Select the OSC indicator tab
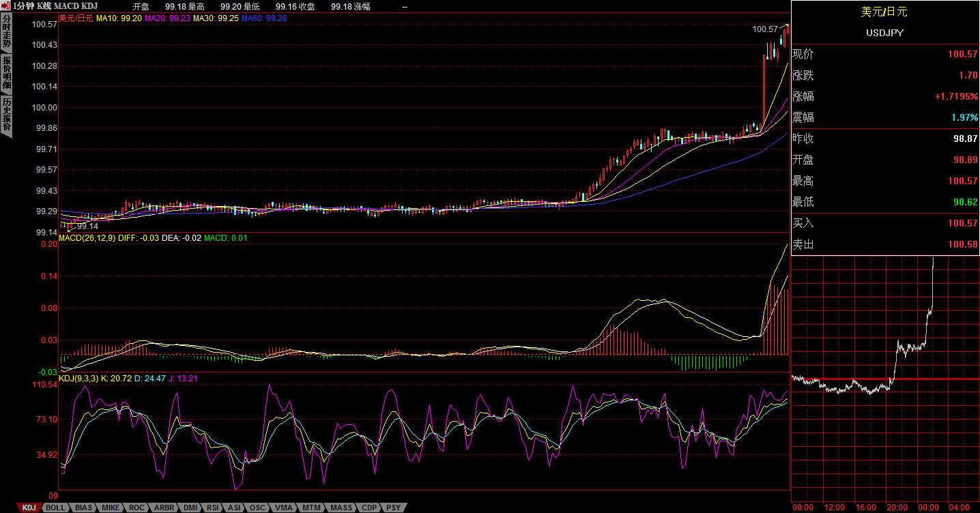980x513 pixels. [257, 508]
